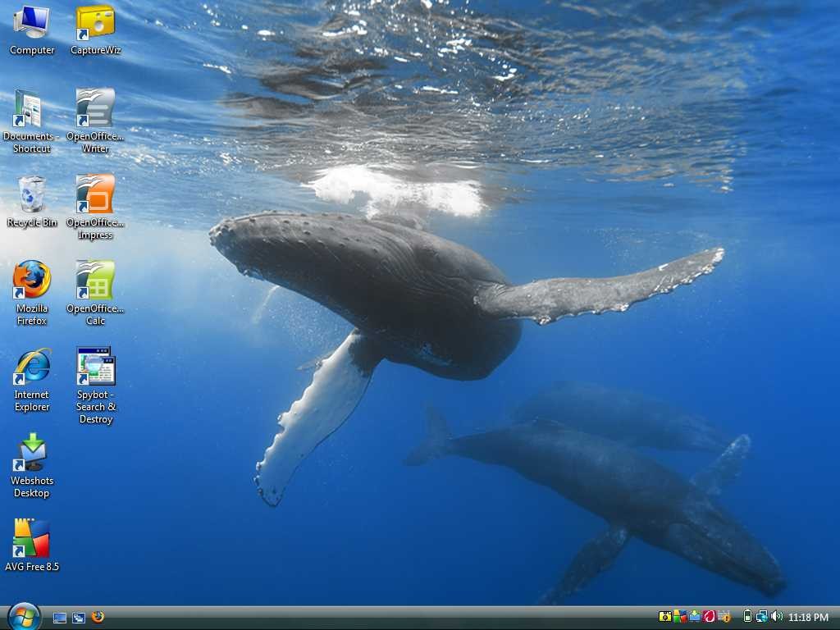Select the OpenOffice Impress shortcut
Image resolution: width=840 pixels, height=630 pixels.
[95, 207]
